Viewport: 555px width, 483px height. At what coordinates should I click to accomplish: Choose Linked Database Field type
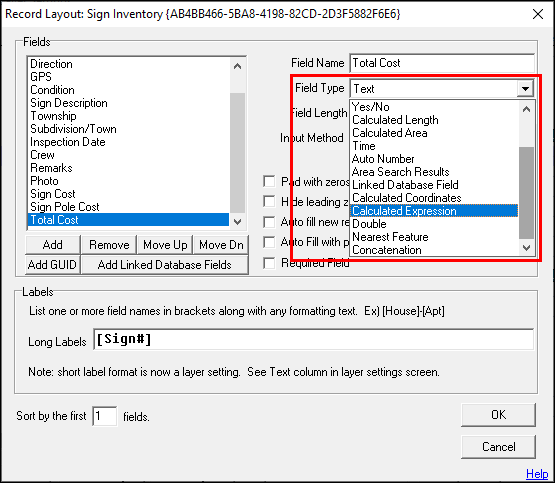(x=434, y=185)
